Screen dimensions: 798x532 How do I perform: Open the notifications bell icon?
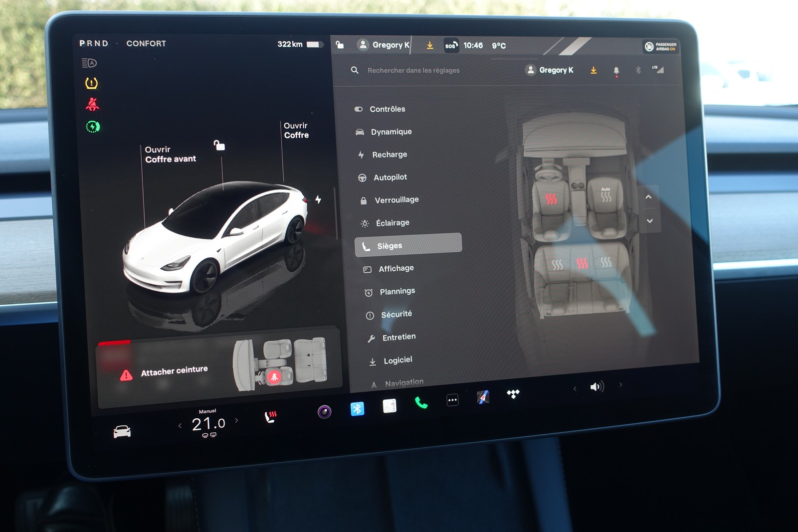[x=616, y=71]
